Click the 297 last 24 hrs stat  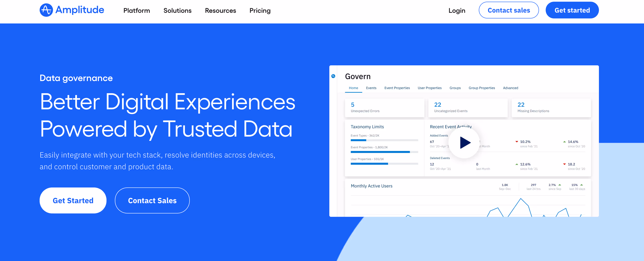tap(533, 187)
